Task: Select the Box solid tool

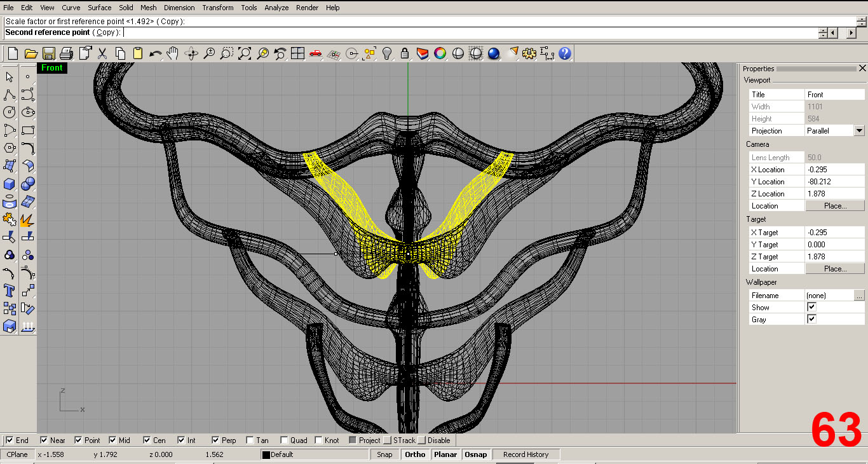Action: tap(10, 184)
